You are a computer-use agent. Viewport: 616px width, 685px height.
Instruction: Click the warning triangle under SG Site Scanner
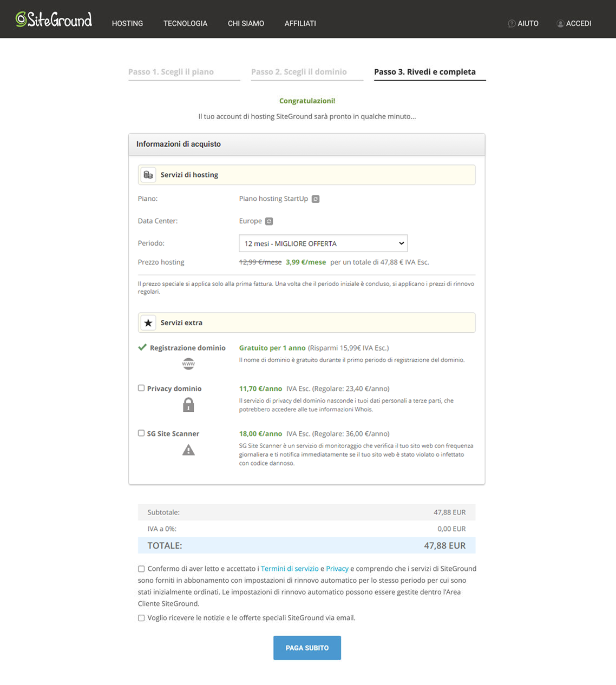point(188,450)
